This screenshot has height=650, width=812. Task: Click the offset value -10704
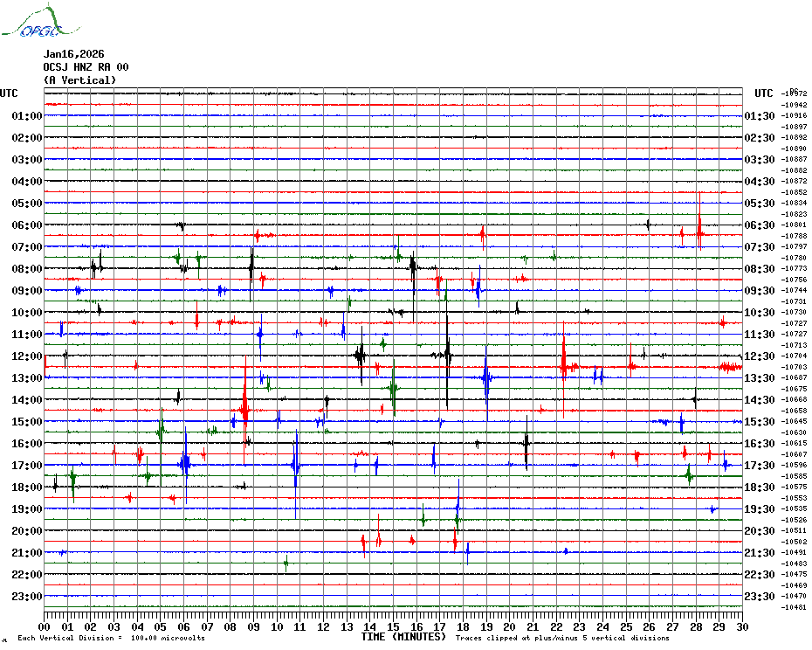tap(794, 356)
